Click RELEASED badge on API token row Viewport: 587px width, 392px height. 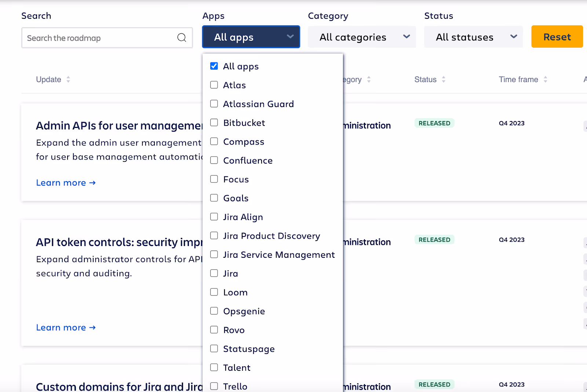[434, 240]
